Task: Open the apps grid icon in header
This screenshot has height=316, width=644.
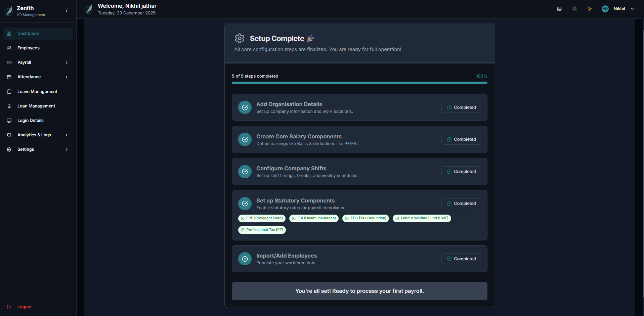Action: [559, 9]
